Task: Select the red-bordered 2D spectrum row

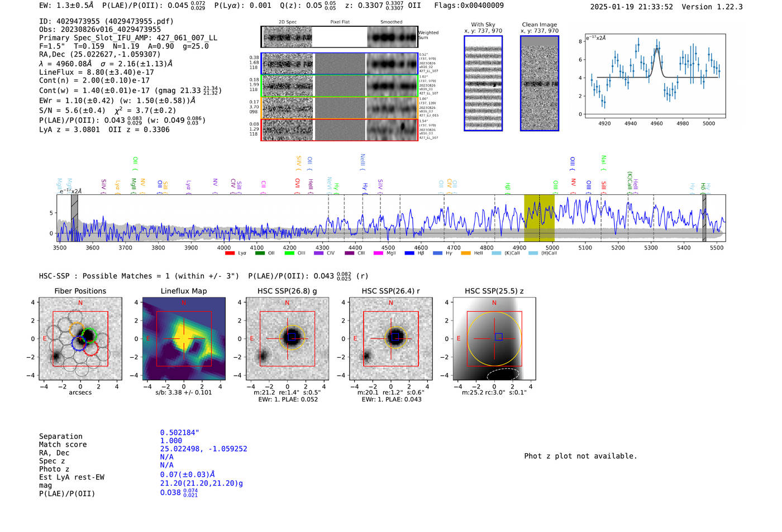Action: (339, 130)
